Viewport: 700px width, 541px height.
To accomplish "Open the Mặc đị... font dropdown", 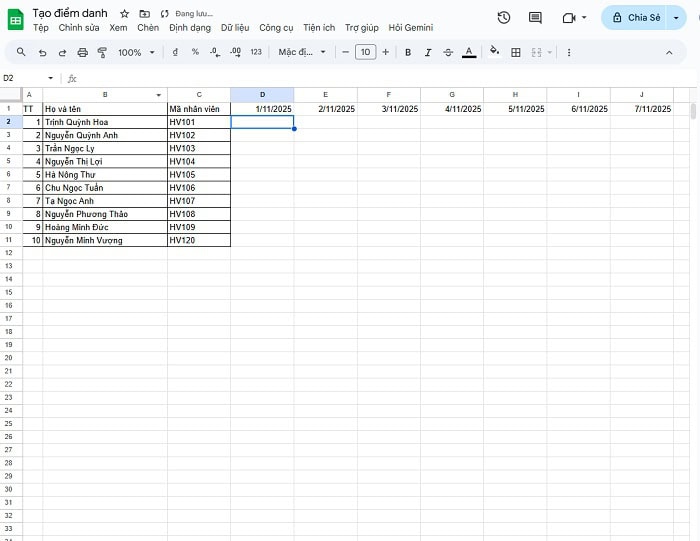I will click(302, 52).
